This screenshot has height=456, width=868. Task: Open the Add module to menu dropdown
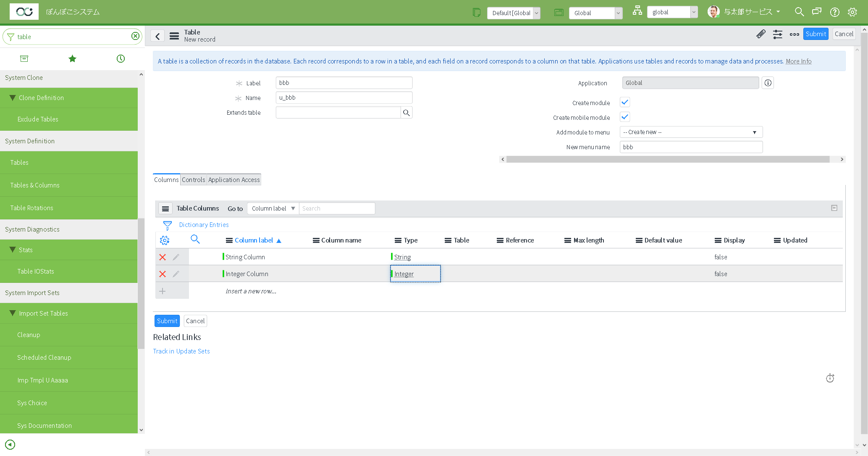[691, 132]
